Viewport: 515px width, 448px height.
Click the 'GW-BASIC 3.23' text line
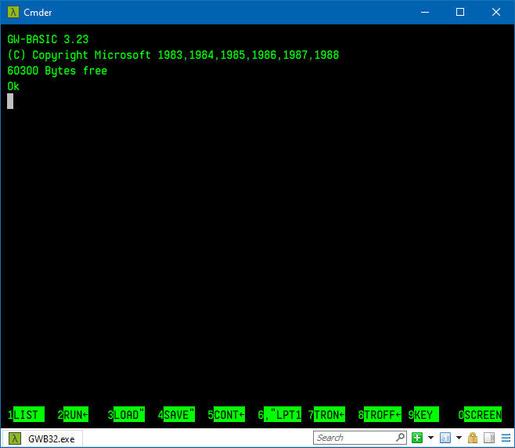48,39
